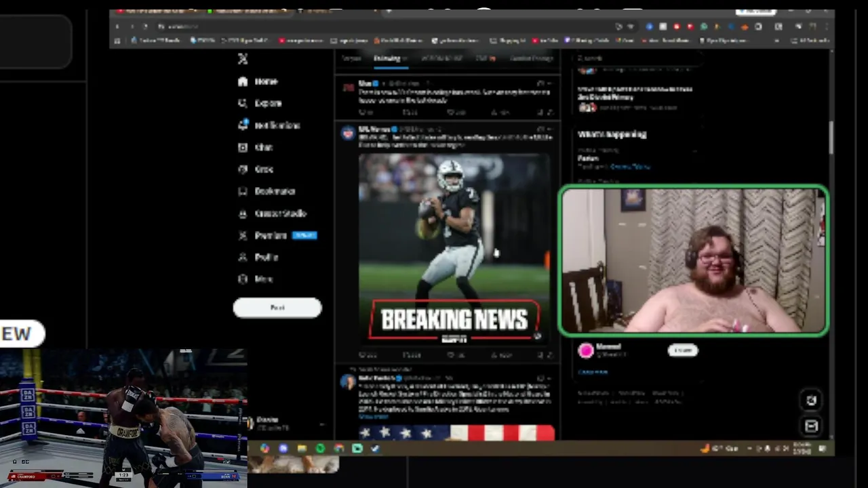Click the white Post button

coord(277,308)
